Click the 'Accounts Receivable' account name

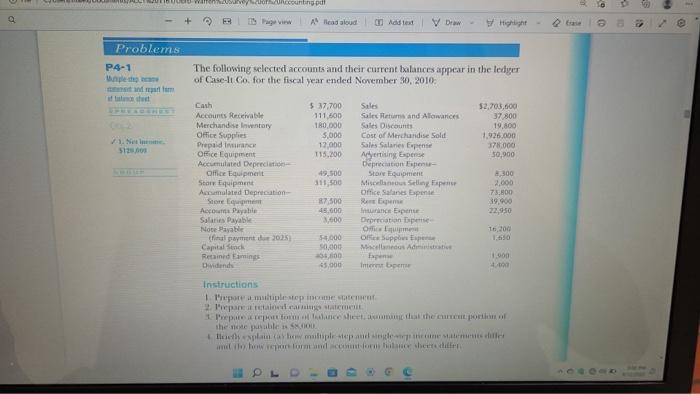(229, 115)
